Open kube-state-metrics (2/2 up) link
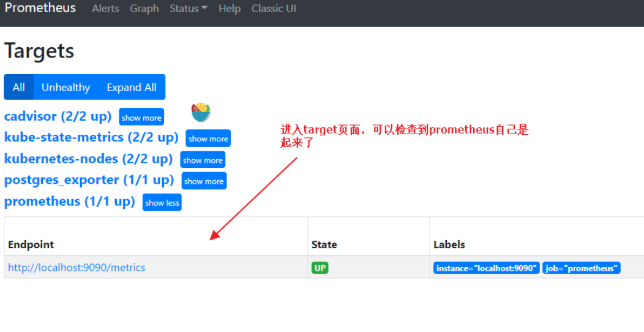 (91, 137)
